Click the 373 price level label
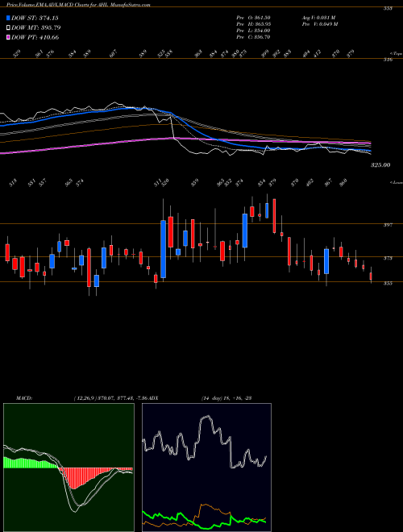Image resolution: width=403 pixels, height=532 pixels. point(388,258)
